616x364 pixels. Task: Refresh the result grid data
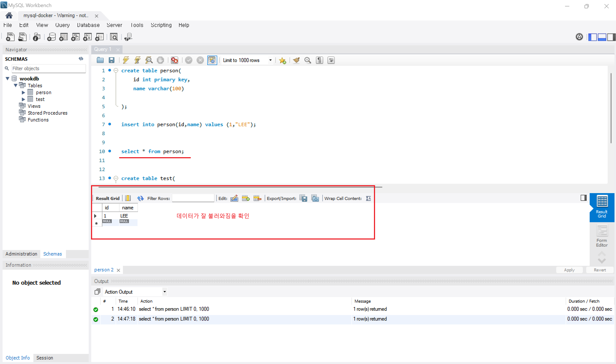click(x=140, y=198)
